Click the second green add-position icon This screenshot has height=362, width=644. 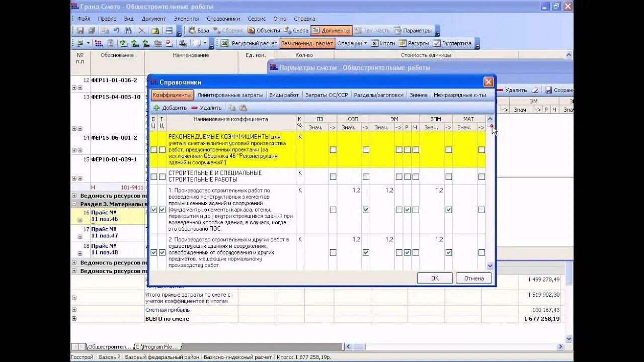[135, 43]
